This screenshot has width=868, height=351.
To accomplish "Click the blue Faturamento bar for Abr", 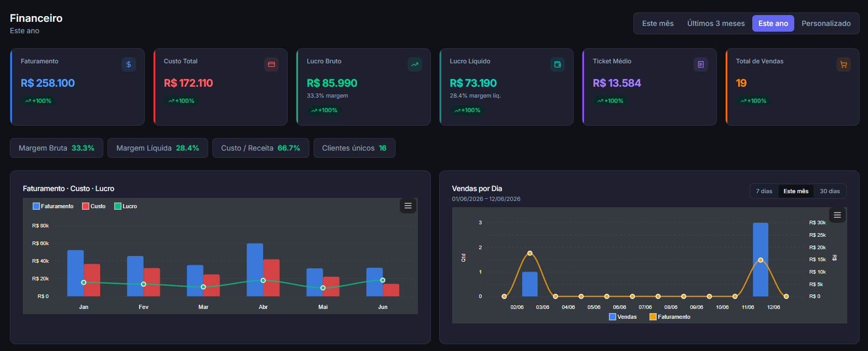I will (x=255, y=270).
